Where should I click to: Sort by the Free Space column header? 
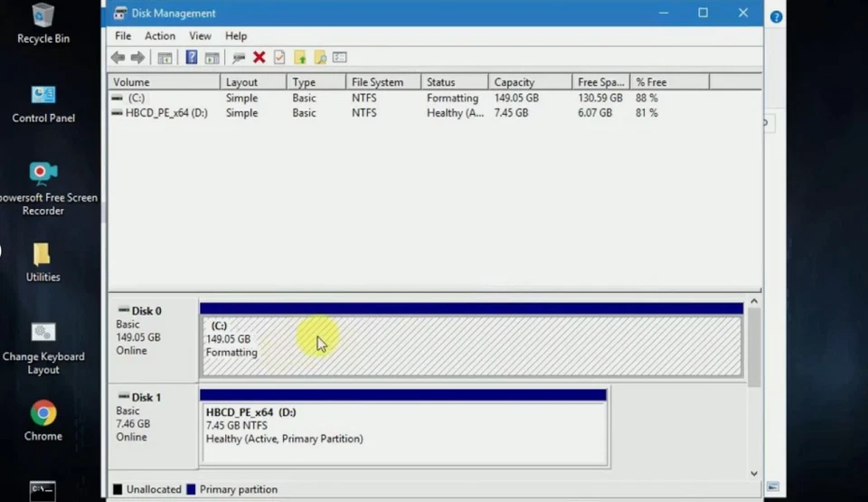click(600, 82)
